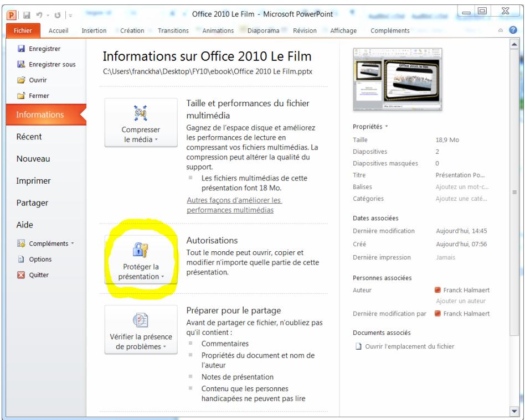The width and height of the screenshot is (525, 420).
Task: Click the Enregistrer floppy disk icon
Action: (x=21, y=49)
